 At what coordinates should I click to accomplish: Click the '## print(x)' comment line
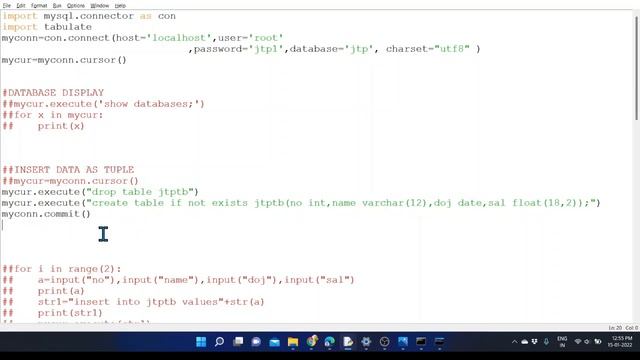coord(43,126)
